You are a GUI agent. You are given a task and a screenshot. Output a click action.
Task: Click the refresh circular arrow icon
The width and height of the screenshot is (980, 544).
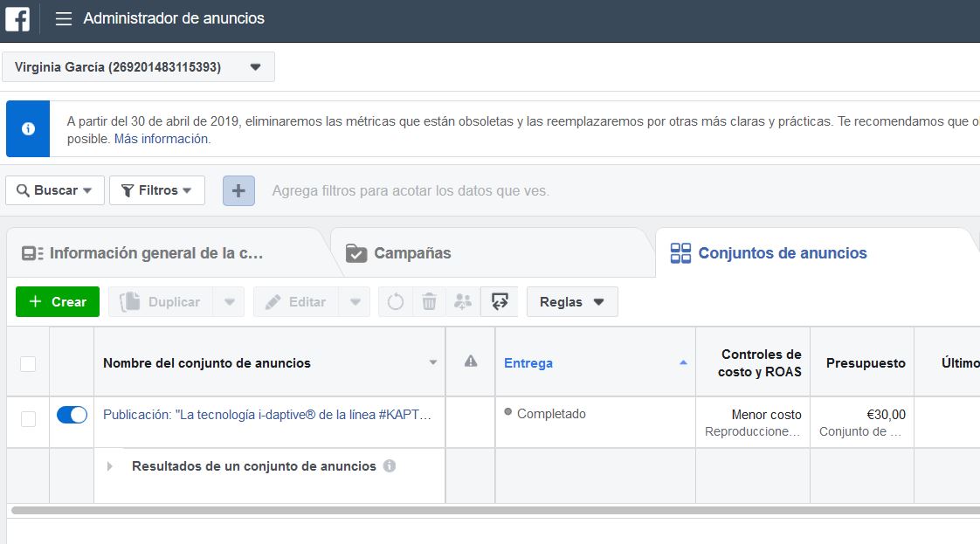point(396,302)
